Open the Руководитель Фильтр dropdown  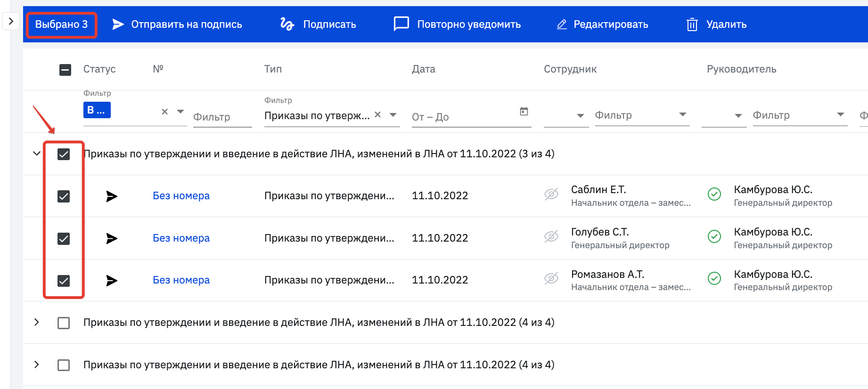tap(800, 115)
